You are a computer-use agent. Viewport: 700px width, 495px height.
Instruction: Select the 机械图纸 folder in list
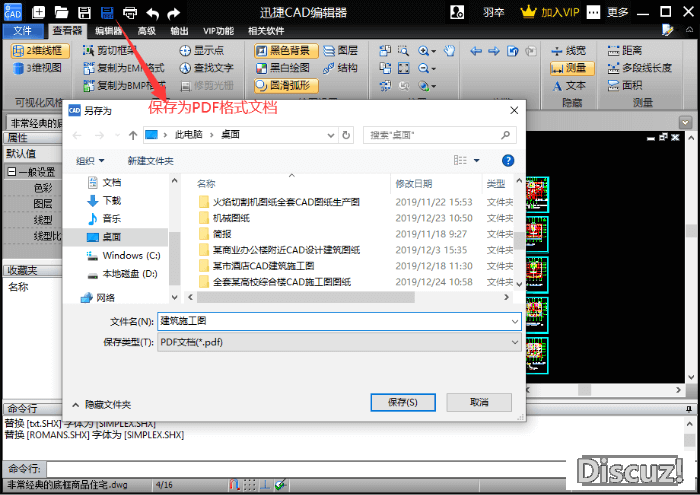tap(231, 218)
